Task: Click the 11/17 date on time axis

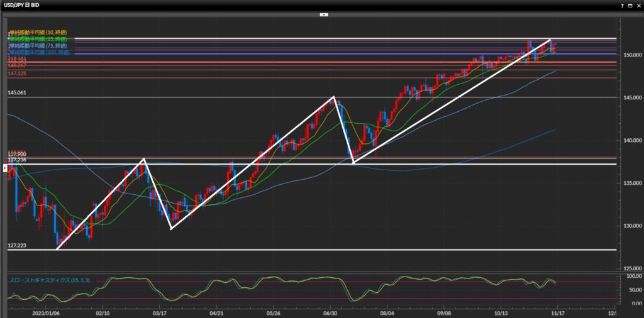Action: click(559, 311)
